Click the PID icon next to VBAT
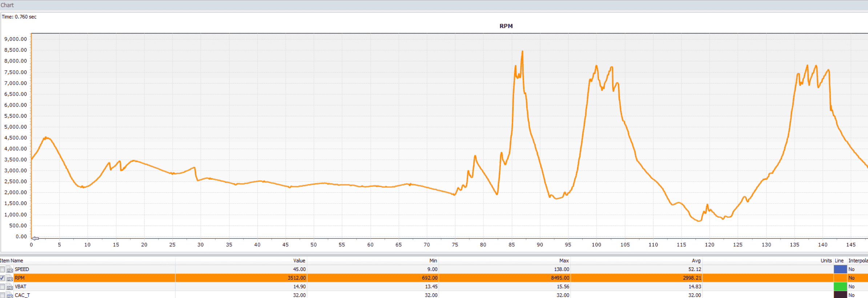868x298 pixels. coord(10,287)
